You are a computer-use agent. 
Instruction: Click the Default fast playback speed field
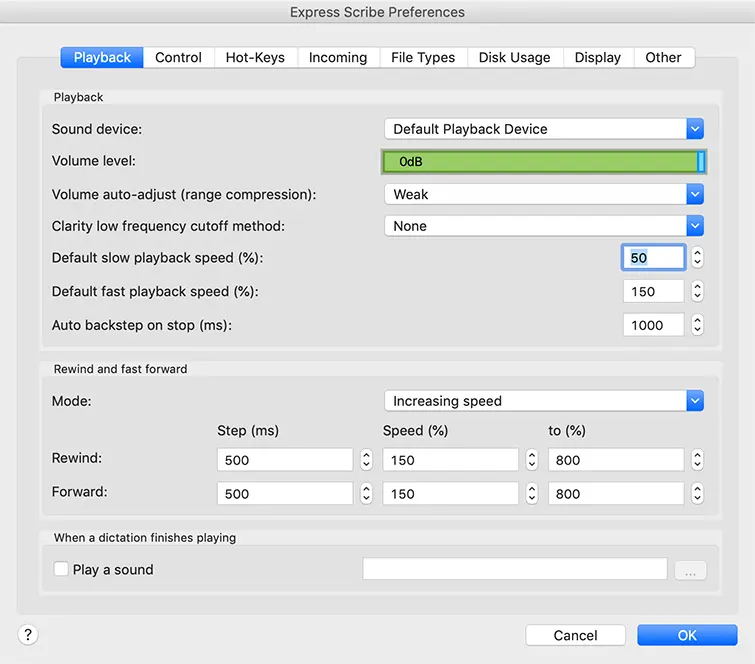(x=653, y=291)
